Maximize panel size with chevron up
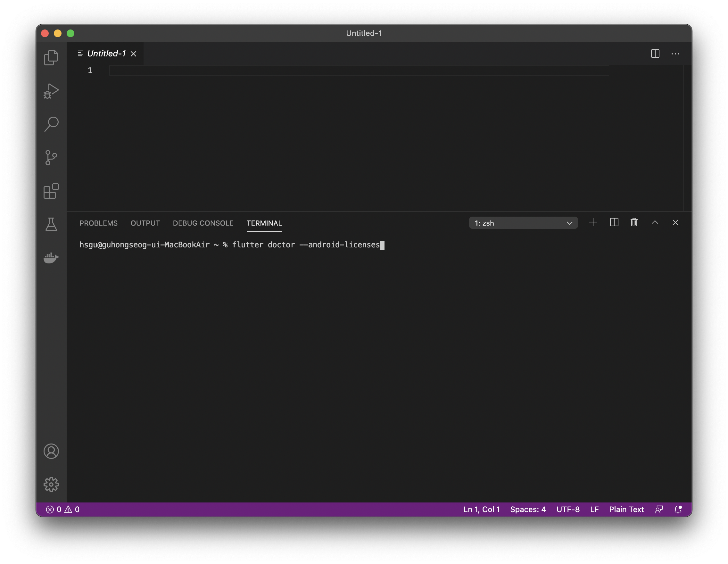Image resolution: width=728 pixels, height=564 pixels. point(655,222)
